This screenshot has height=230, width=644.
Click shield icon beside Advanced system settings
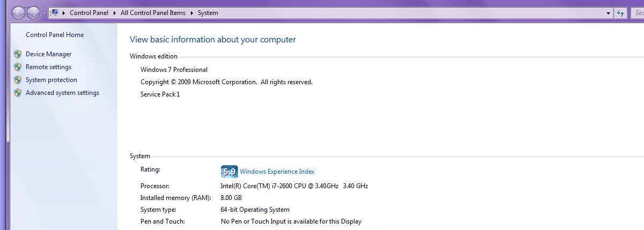click(18, 93)
